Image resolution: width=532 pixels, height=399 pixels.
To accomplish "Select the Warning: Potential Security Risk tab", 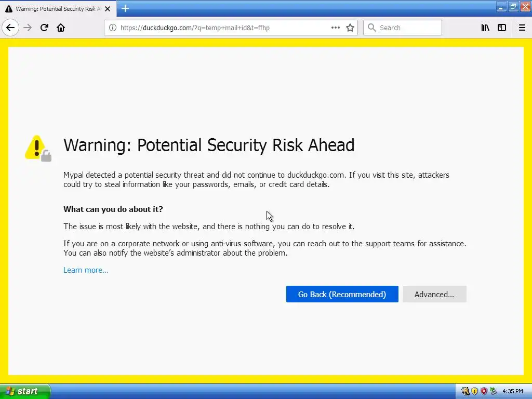I will point(58,9).
